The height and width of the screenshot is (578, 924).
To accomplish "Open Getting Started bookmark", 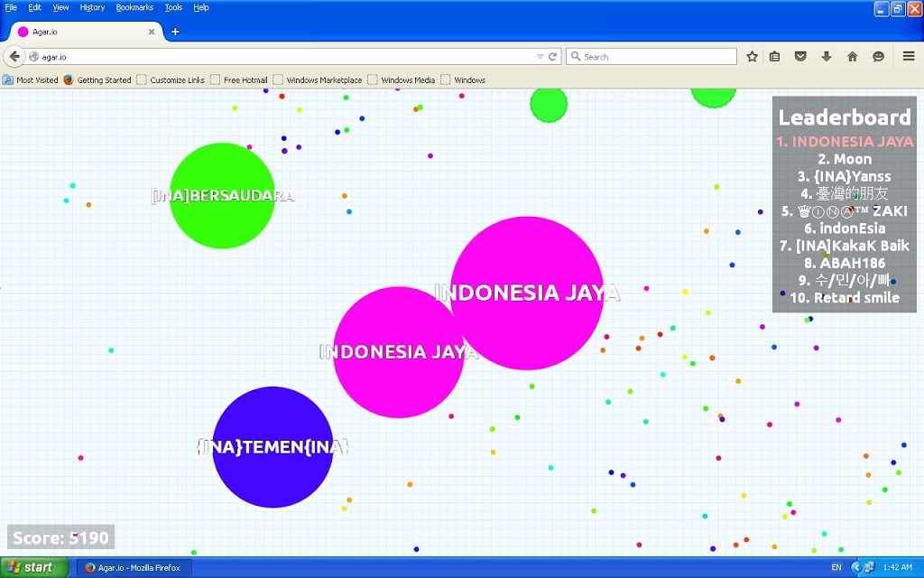I will pyautogui.click(x=97, y=79).
